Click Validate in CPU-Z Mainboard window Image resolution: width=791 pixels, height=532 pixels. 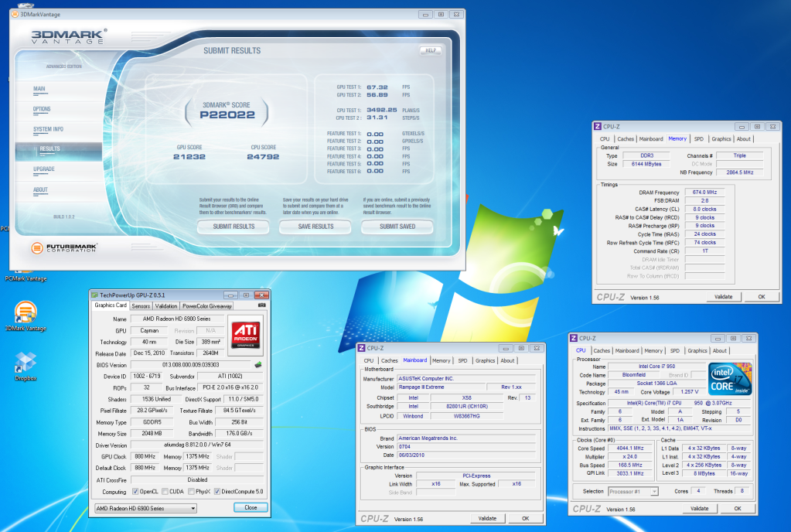(487, 518)
